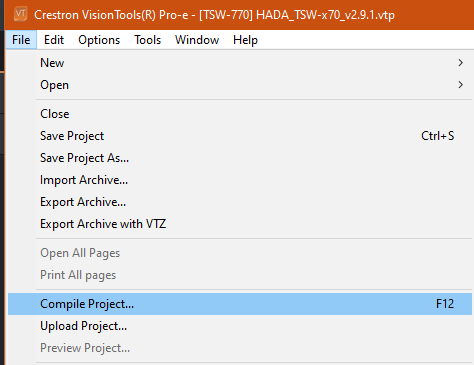Select Save Project
The width and height of the screenshot is (474, 365).
[240, 136]
